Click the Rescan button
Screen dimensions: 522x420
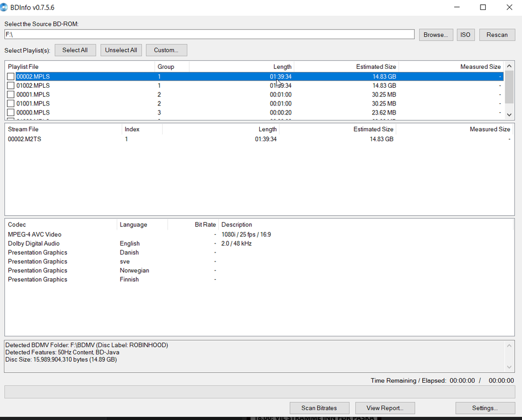(497, 35)
